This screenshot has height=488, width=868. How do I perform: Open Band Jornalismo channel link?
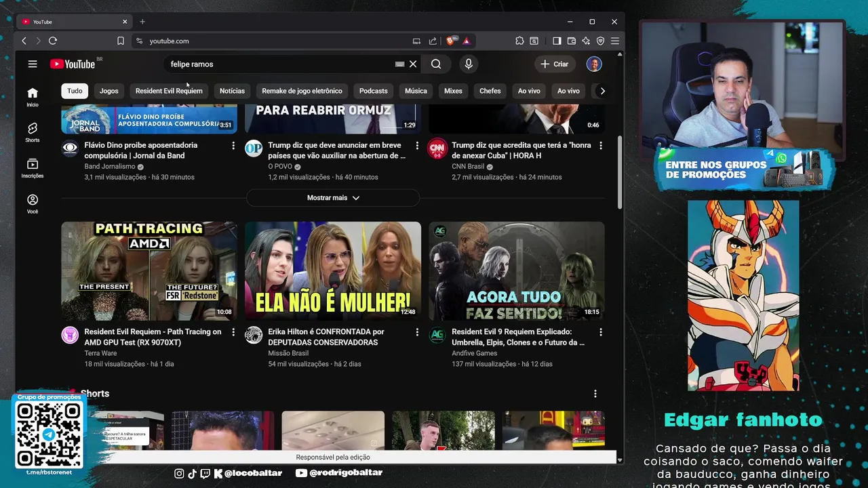click(110, 167)
